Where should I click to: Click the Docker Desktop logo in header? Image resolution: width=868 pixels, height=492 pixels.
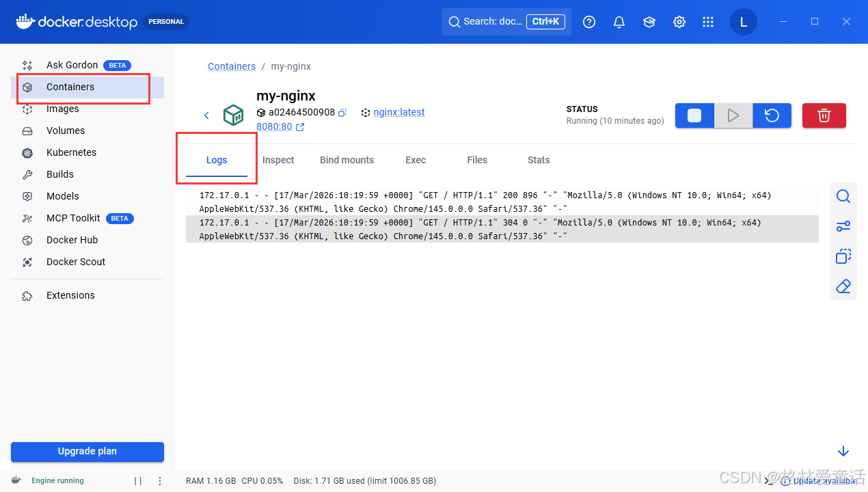point(77,22)
